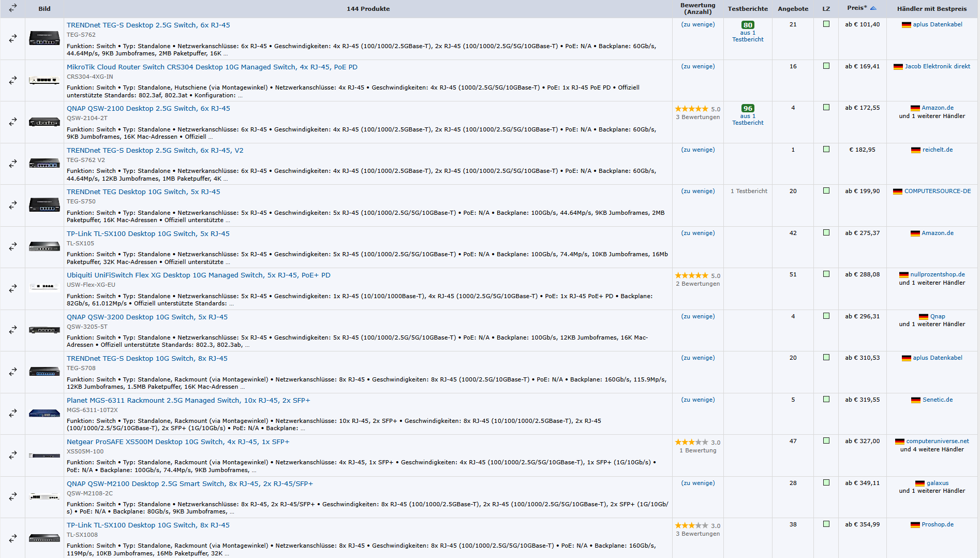Open product image of Ubiquiti USW-Flex-XG-EU
Screen dimensions: 980x558
(x=44, y=286)
